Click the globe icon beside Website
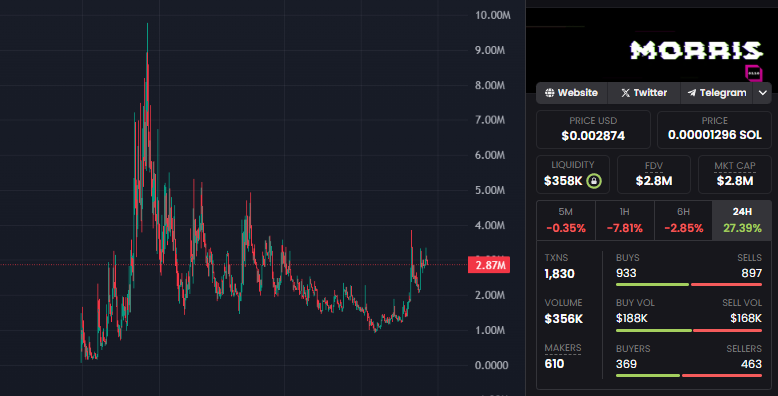 coord(549,93)
